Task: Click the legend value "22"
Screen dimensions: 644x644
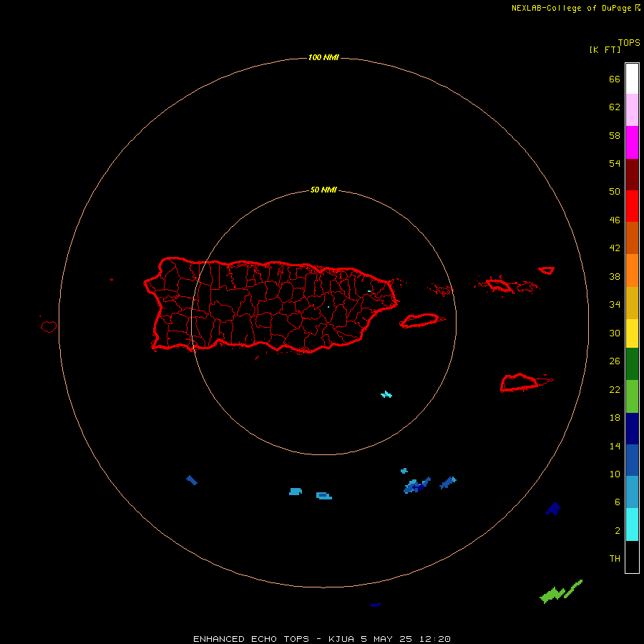Action: coord(615,389)
